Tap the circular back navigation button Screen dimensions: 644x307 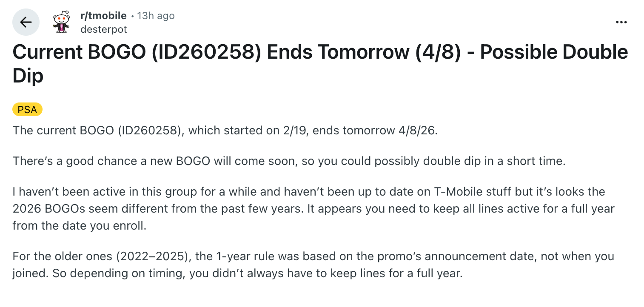tap(26, 22)
